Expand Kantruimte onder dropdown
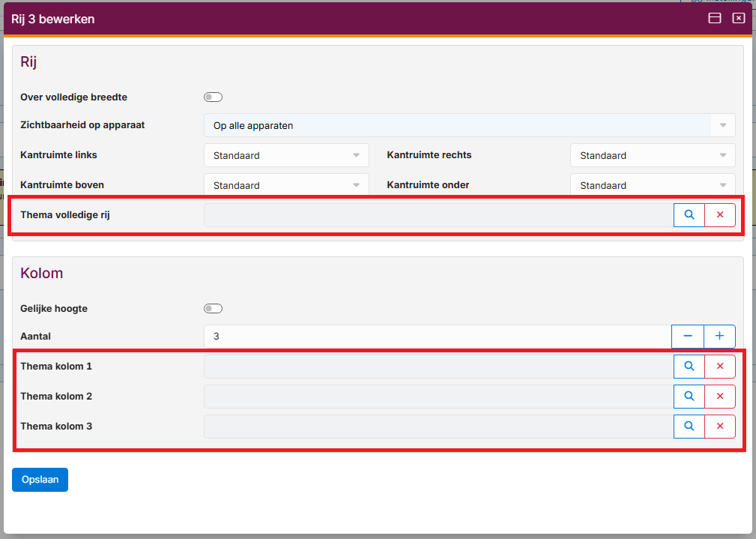This screenshot has width=756, height=539. (x=653, y=184)
